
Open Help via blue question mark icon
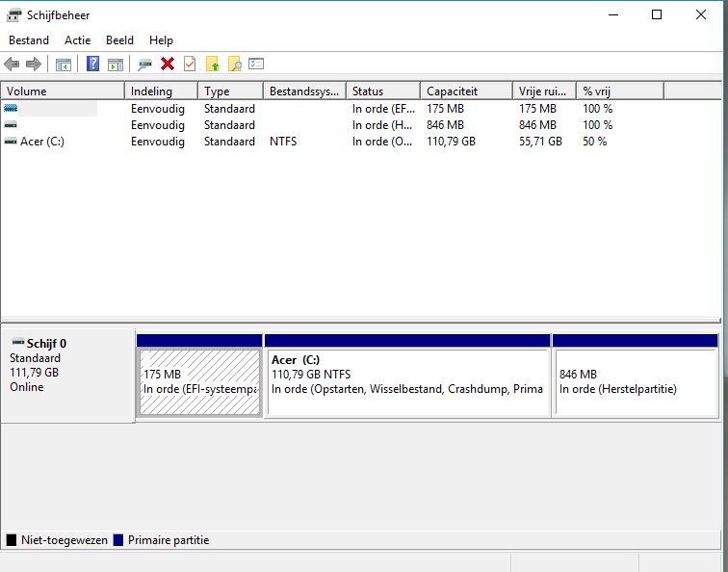coord(93,65)
